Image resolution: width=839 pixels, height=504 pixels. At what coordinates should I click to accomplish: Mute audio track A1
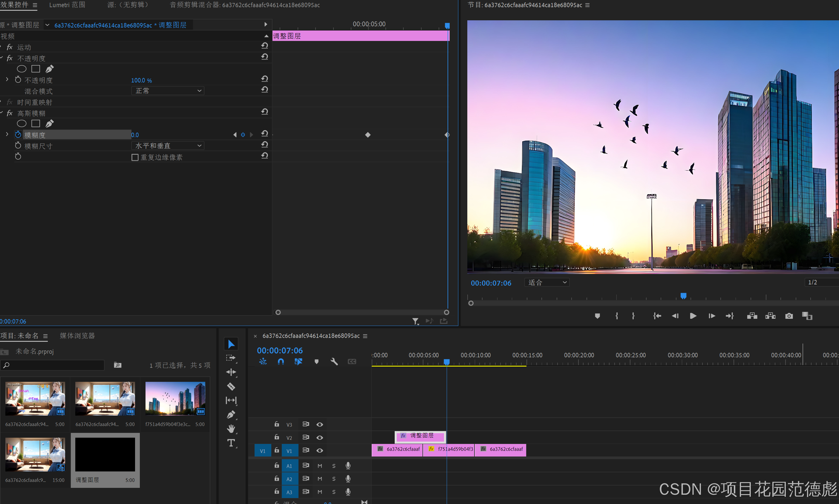pyautogui.click(x=320, y=466)
